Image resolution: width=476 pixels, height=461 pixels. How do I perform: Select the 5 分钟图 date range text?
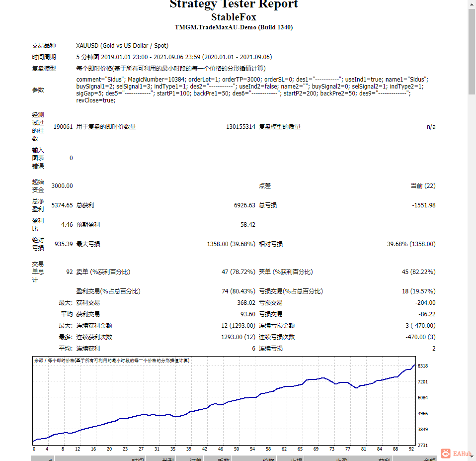click(174, 57)
